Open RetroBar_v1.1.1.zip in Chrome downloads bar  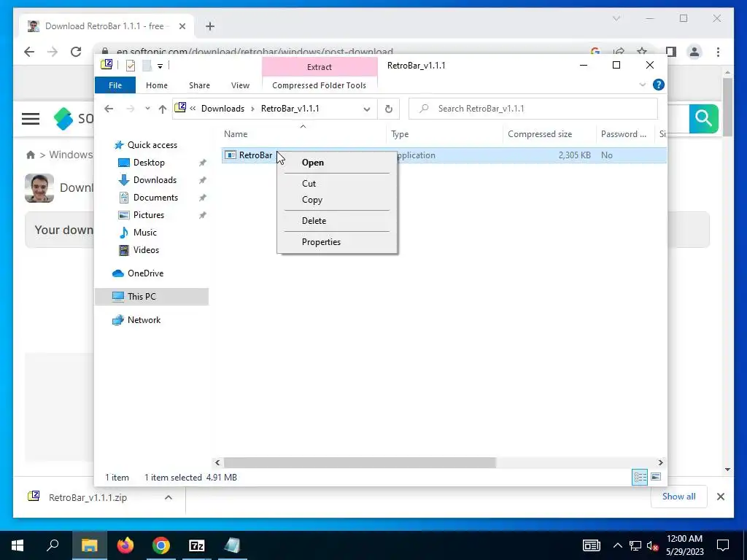click(x=88, y=497)
